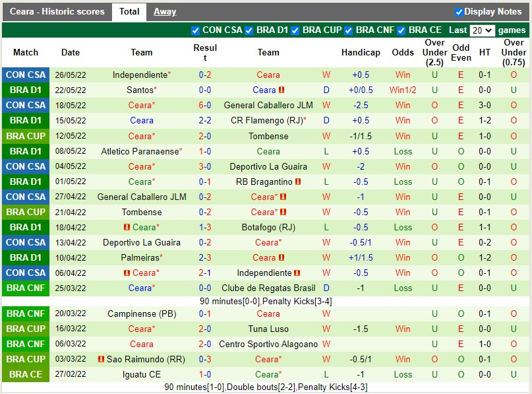Click the 6-0 result score

pos(205,106)
